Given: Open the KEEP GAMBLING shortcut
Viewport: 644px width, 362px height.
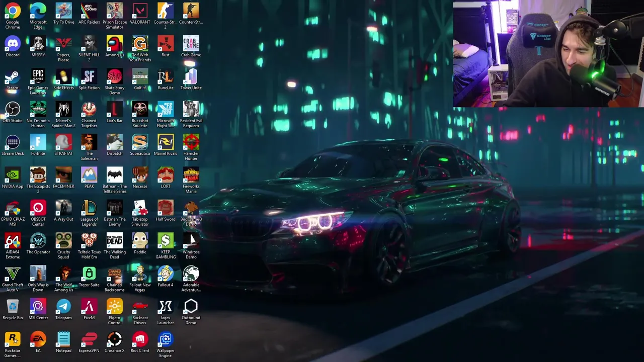Looking at the screenshot, I should pos(166,241).
